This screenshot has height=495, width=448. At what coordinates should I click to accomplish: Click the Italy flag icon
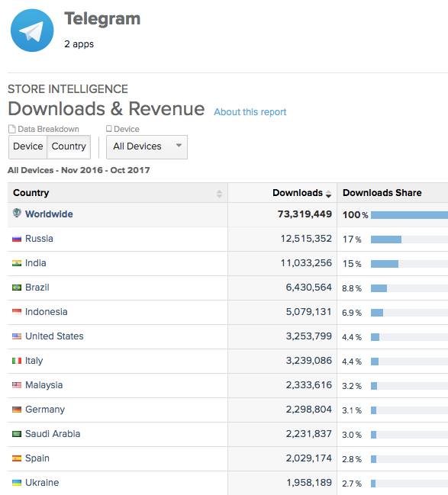pos(17,361)
